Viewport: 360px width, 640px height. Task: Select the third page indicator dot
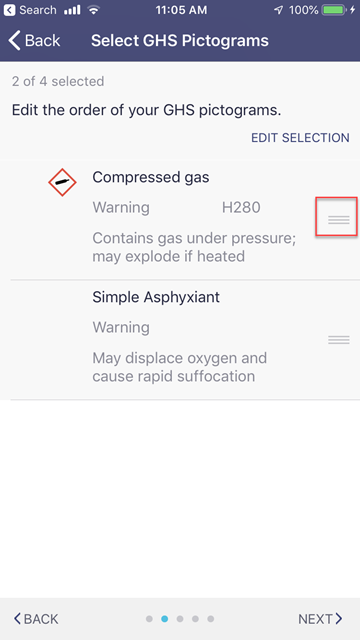pyautogui.click(x=180, y=619)
